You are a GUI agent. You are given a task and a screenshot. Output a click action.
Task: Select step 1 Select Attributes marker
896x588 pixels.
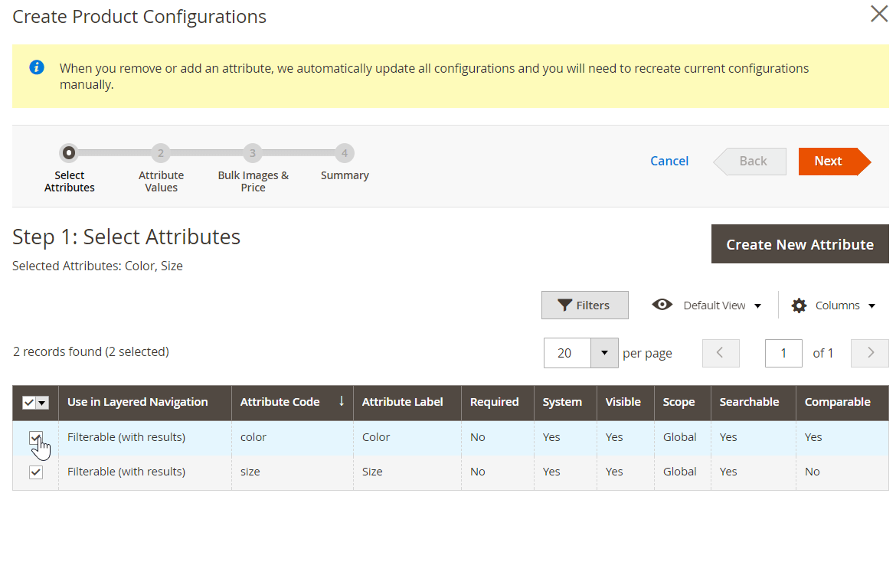coord(69,153)
